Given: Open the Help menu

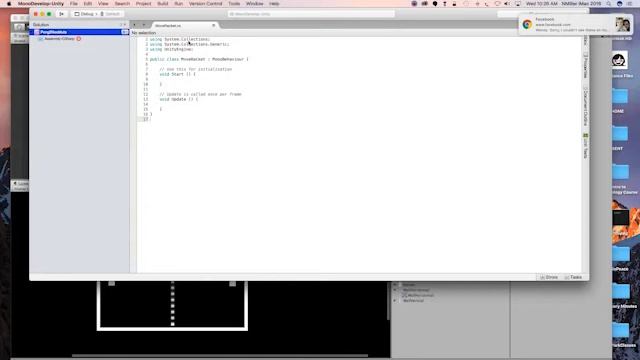Looking at the screenshot, I should pos(274,4).
